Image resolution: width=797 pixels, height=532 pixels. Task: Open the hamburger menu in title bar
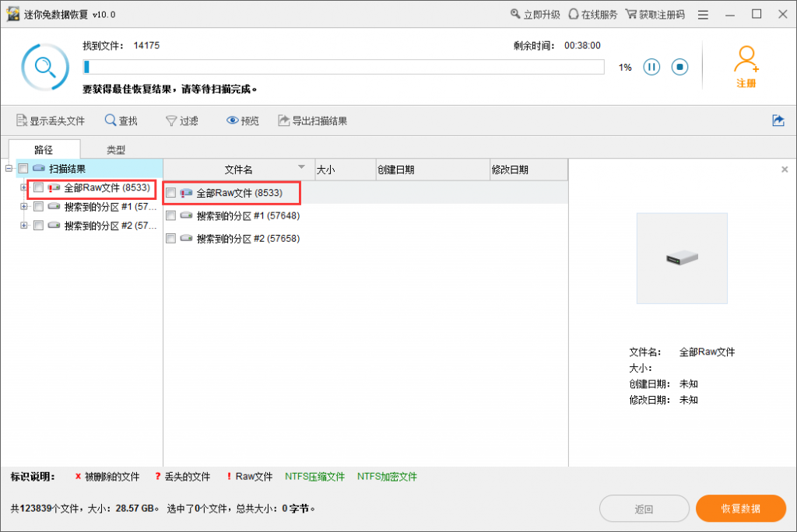(x=703, y=15)
